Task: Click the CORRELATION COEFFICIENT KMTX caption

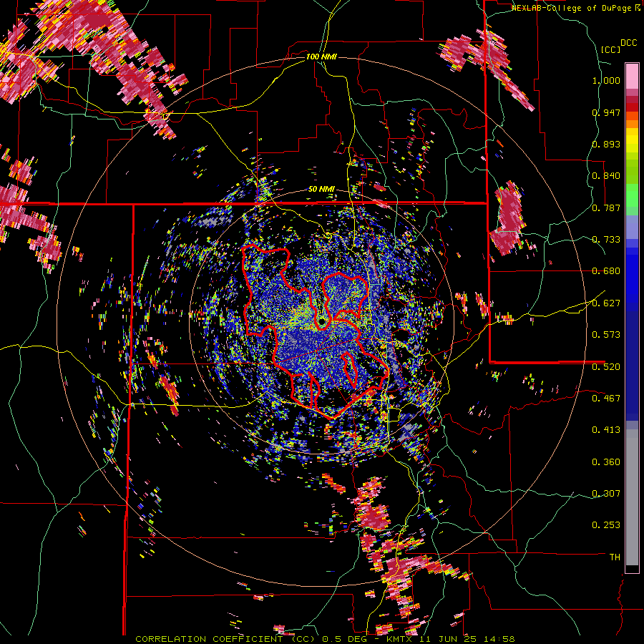Action: (325, 639)
